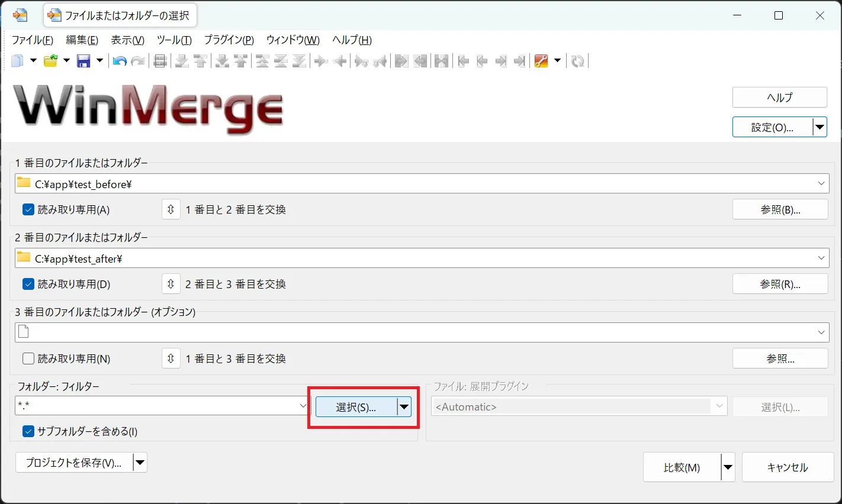Viewport: 842px width, 504px height.
Task: Click the Copy Left arrow icon
Action: pyautogui.click(x=340, y=61)
